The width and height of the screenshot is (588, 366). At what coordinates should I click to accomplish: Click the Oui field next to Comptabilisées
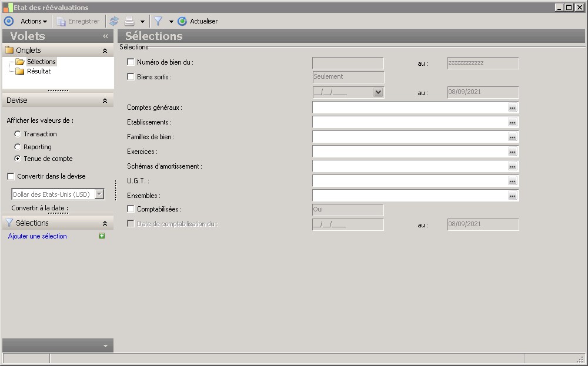[x=348, y=210]
